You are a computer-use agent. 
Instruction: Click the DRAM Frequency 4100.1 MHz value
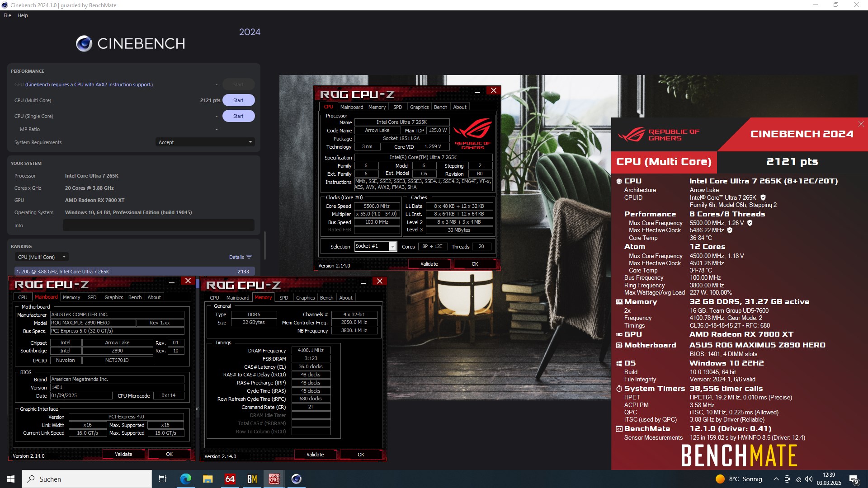coord(311,351)
